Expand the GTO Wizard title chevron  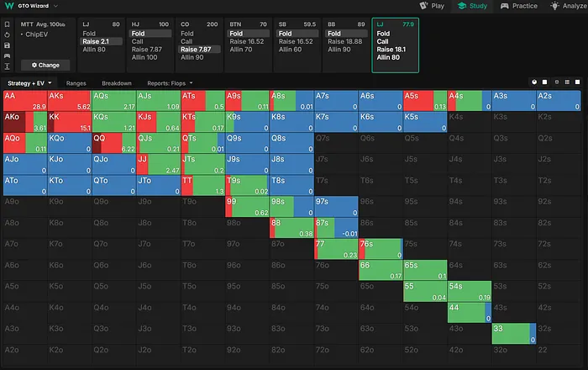click(x=55, y=5)
